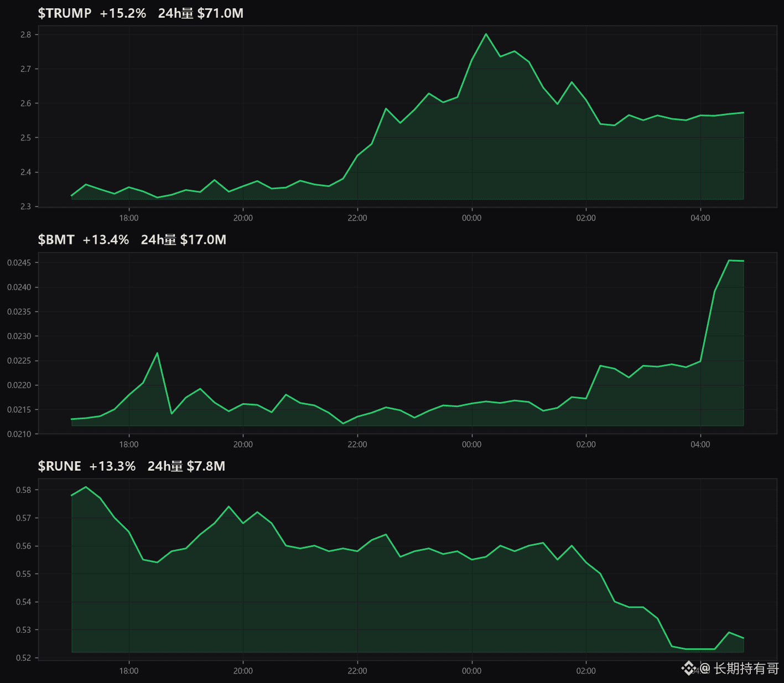Click 18:00 on the TRUMP chart time axis
Screen dimensions: 784x683
[x=129, y=218]
